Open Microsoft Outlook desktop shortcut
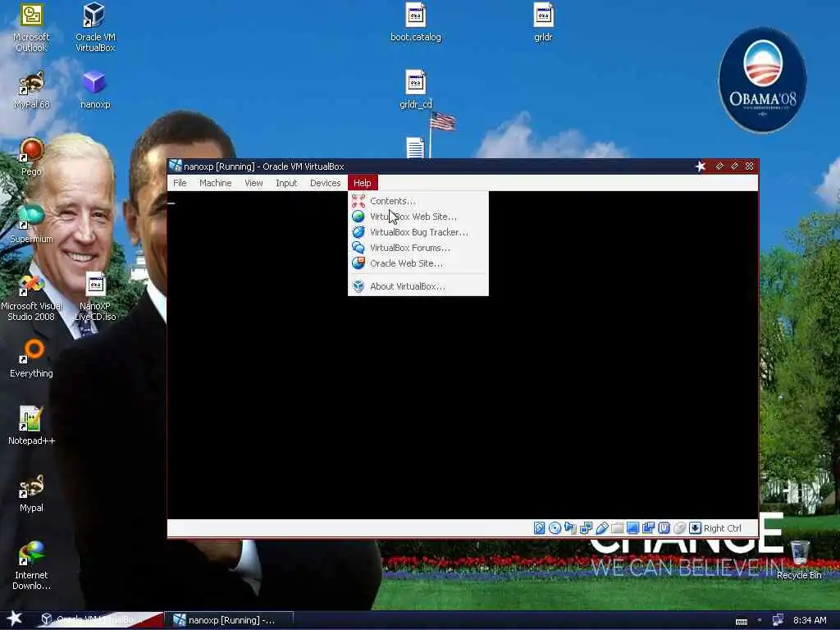Image resolution: width=840 pixels, height=630 pixels. click(x=31, y=27)
